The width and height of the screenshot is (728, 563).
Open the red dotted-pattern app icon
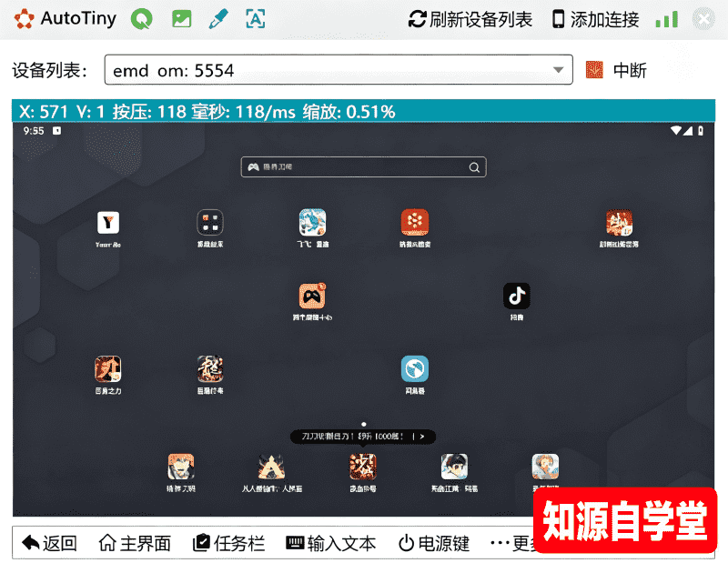pos(415,222)
